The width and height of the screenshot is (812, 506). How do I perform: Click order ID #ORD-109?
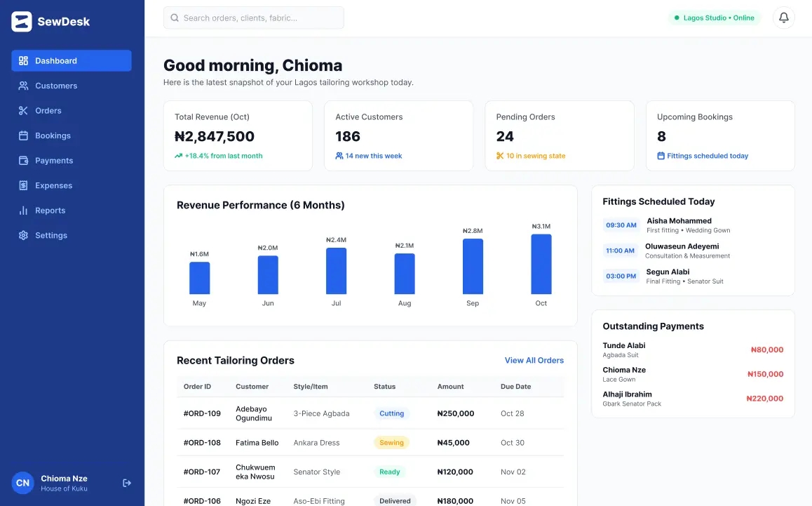click(202, 413)
